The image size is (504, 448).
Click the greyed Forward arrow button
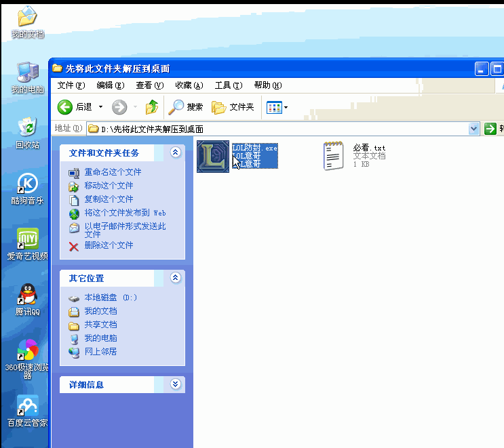[119, 107]
